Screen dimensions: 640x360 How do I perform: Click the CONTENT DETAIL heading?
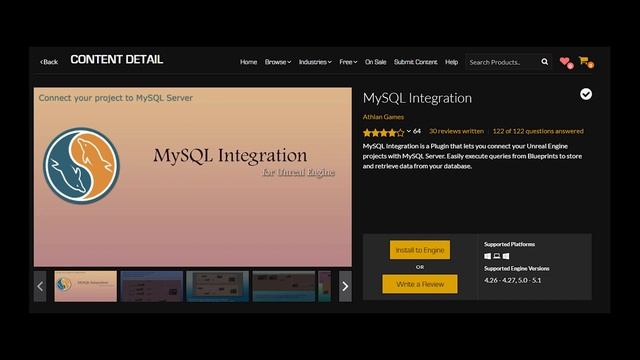coord(117,60)
